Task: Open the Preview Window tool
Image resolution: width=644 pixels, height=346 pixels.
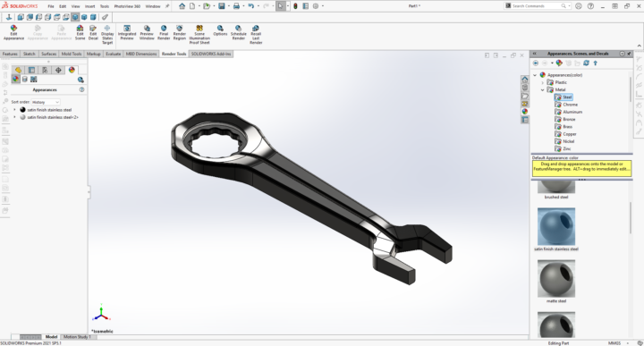Action: coord(147,32)
